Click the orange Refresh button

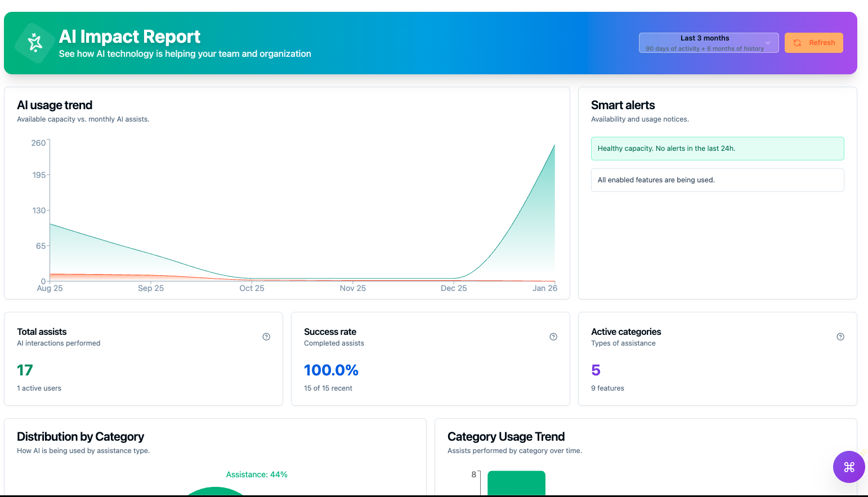pos(814,43)
